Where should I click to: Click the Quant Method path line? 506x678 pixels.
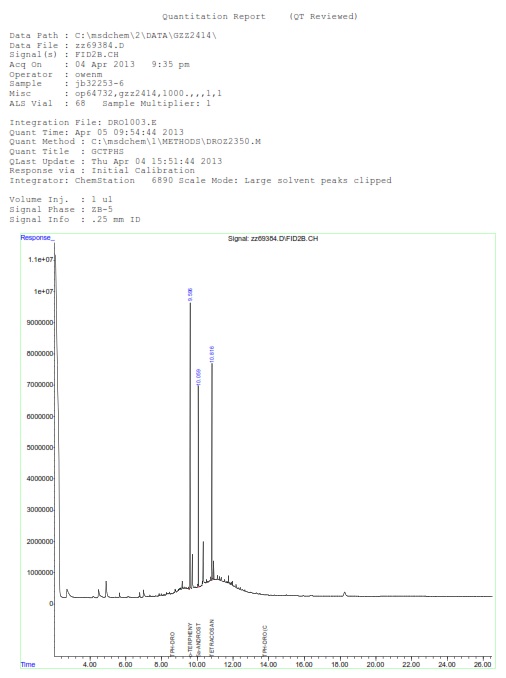pos(135,141)
